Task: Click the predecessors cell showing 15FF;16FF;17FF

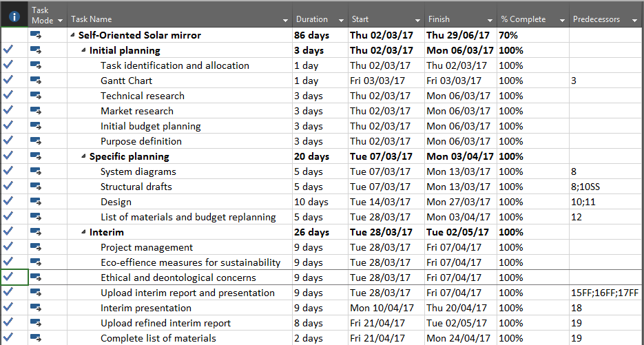Action: point(605,293)
